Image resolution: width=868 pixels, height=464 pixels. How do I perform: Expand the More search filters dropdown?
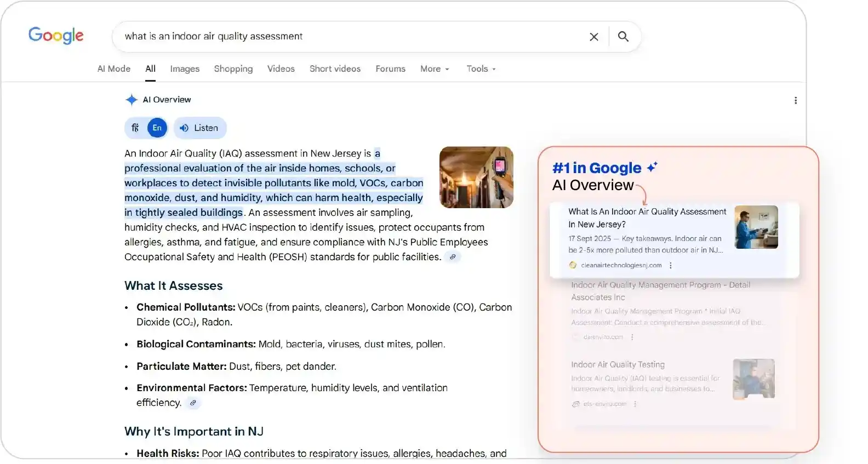click(435, 69)
